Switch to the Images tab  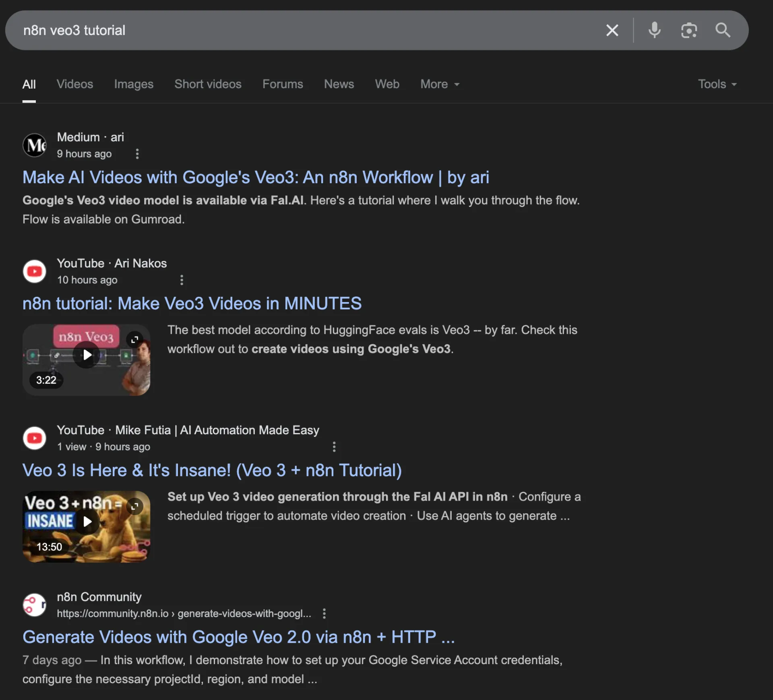click(x=134, y=84)
